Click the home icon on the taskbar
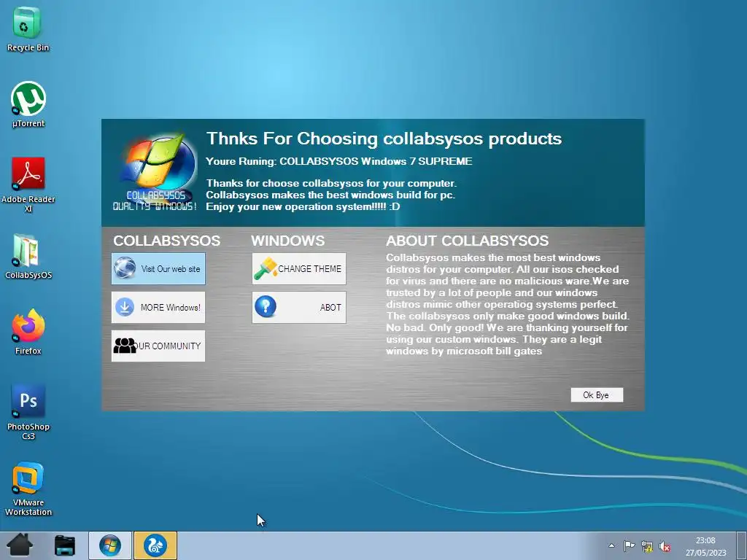This screenshot has width=747, height=560. point(20,545)
